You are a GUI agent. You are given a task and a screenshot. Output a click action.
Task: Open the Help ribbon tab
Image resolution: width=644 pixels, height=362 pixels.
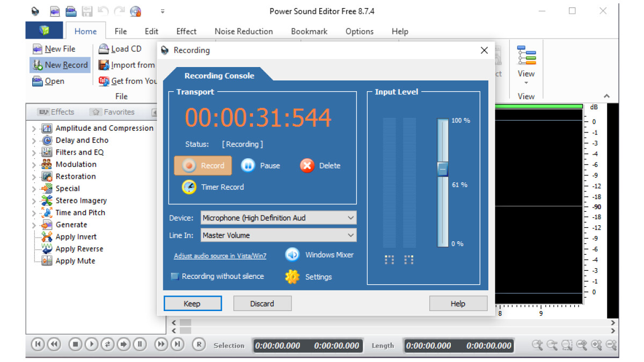[x=400, y=31]
